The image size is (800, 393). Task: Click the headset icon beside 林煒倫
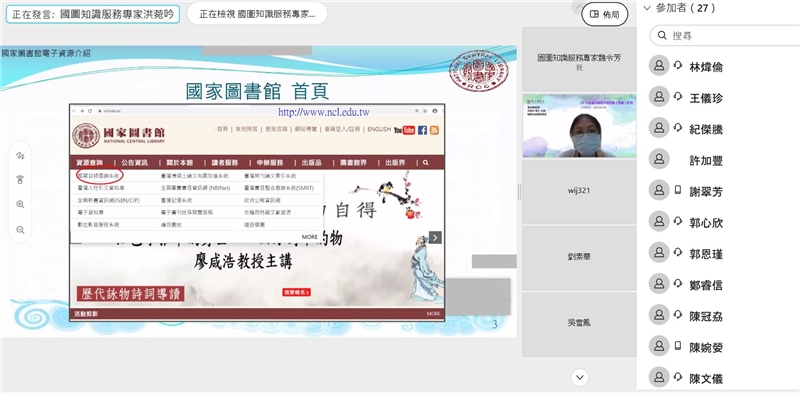678,65
